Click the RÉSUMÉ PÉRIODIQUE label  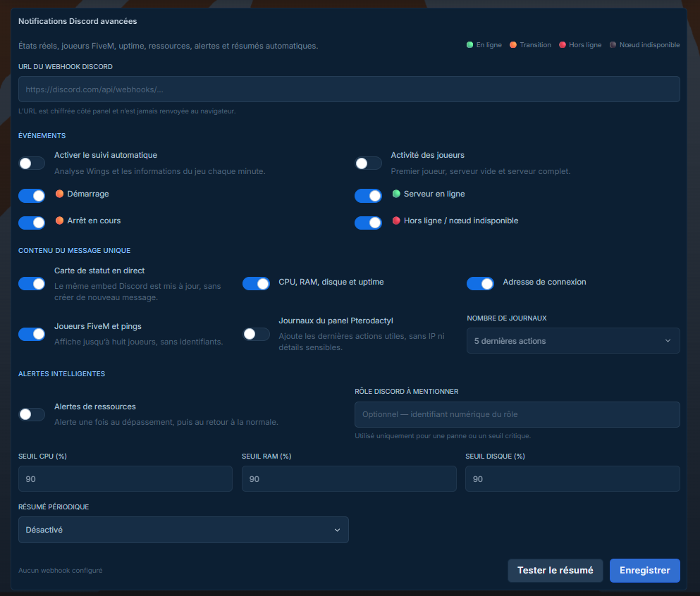coord(54,507)
